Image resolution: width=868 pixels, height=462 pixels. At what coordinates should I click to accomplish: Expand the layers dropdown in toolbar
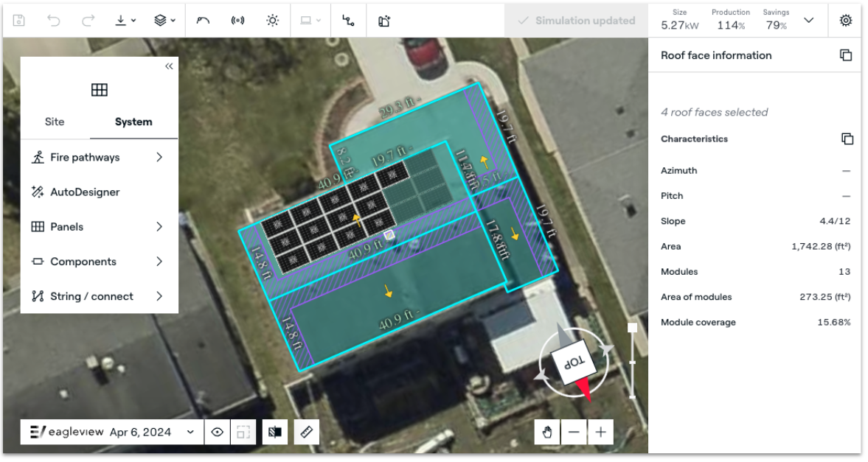(x=164, y=21)
